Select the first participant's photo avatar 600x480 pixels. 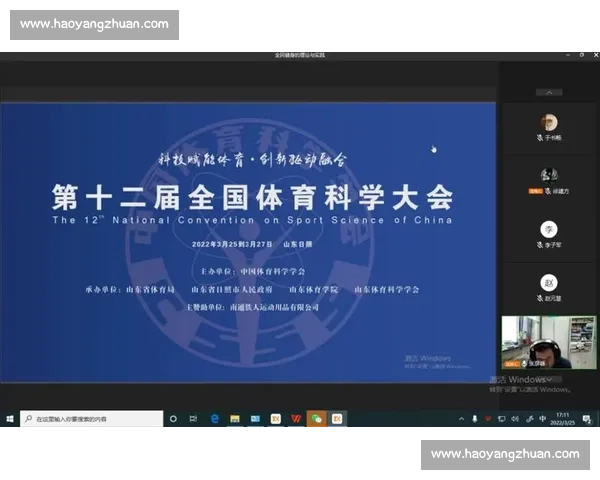pos(549,122)
